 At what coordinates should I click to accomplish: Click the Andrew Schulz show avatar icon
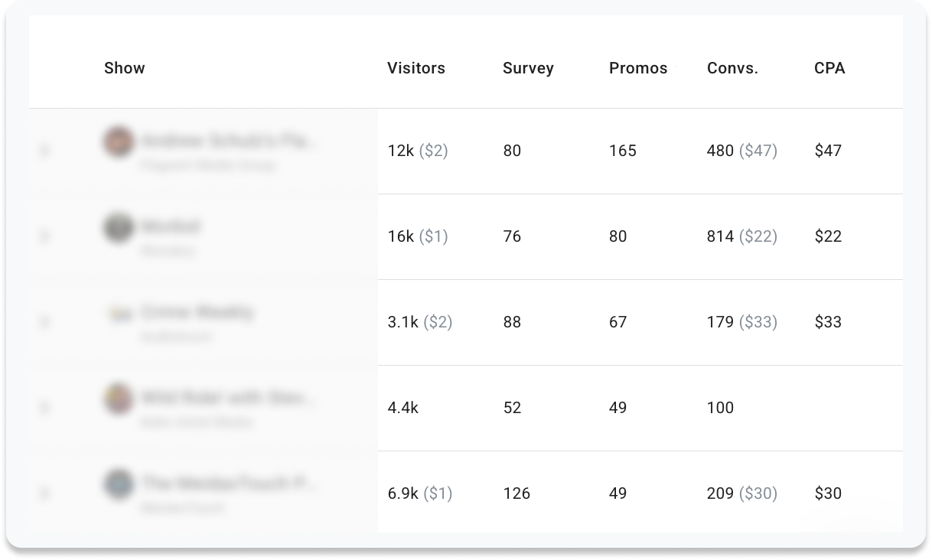[x=119, y=142]
